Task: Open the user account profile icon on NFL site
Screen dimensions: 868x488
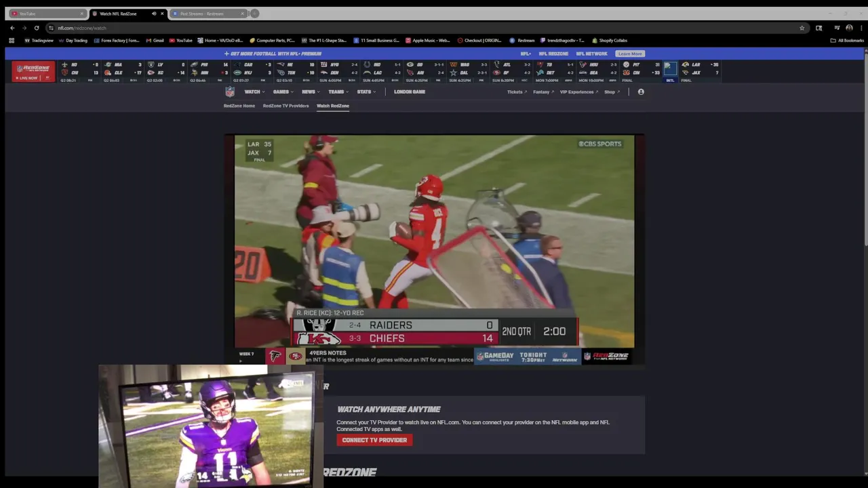Action: (641, 91)
